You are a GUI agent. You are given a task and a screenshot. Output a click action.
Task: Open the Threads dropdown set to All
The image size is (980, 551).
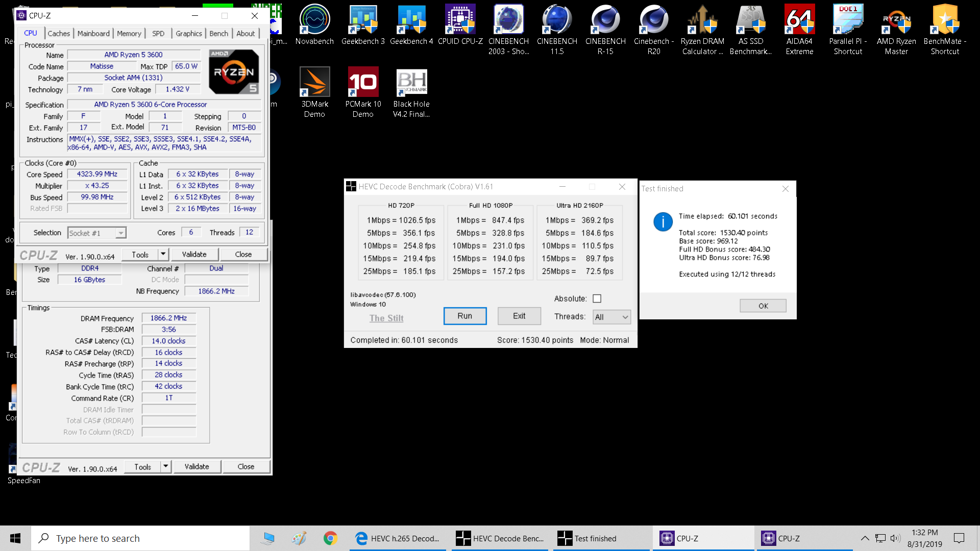tap(611, 317)
